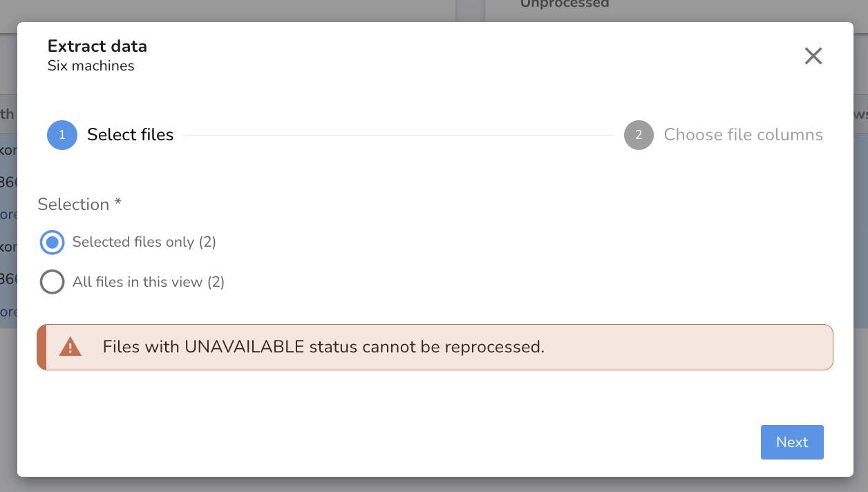Screen dimensions: 868x492
Task: Click the UNAVAILABLE status warning message
Action: (x=435, y=347)
